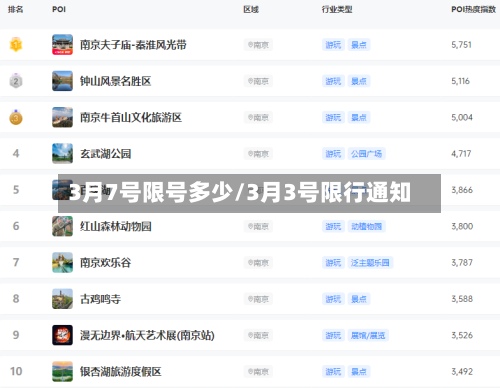This screenshot has width=500, height=388.
Task: Open 南京牛首山文化旅游区 entry name
Action: (131, 117)
